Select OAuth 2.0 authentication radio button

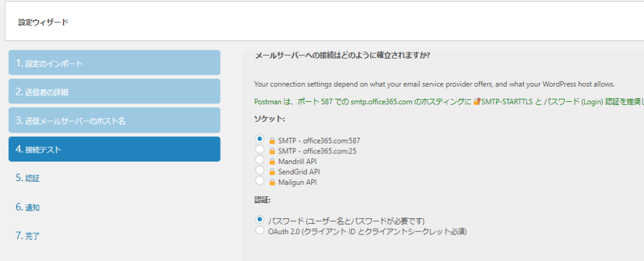coord(260,231)
